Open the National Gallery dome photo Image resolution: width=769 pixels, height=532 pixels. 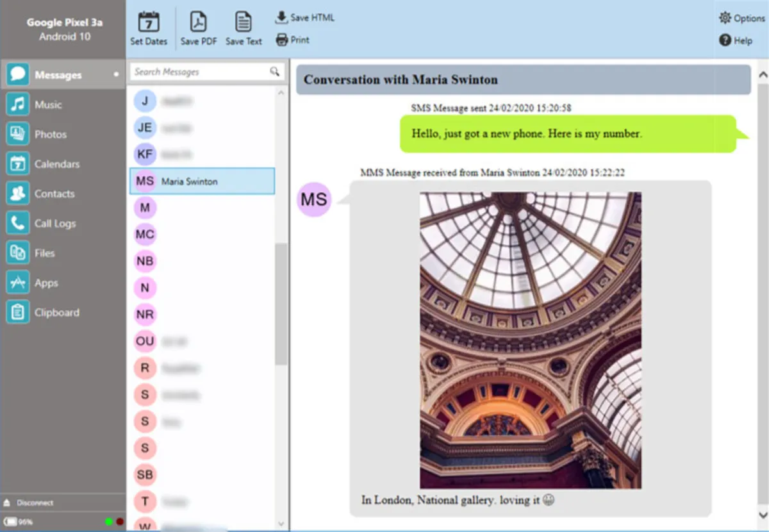(529, 338)
